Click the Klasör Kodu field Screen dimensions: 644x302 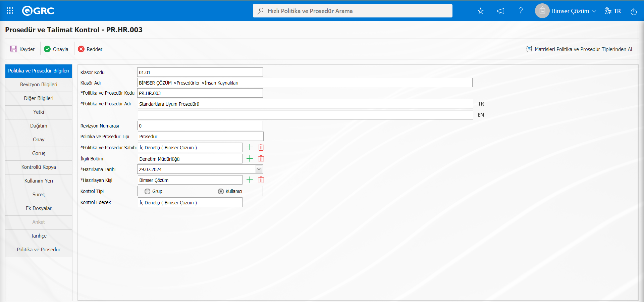pos(200,72)
